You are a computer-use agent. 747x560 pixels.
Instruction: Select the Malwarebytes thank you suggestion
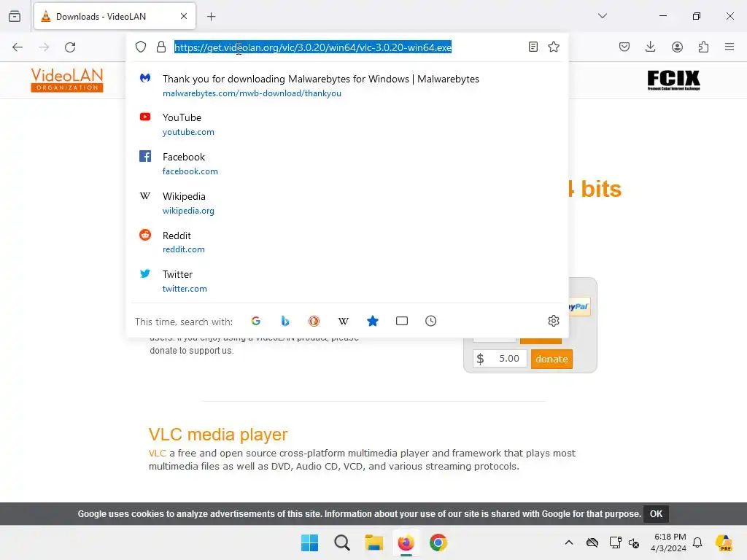coord(348,86)
